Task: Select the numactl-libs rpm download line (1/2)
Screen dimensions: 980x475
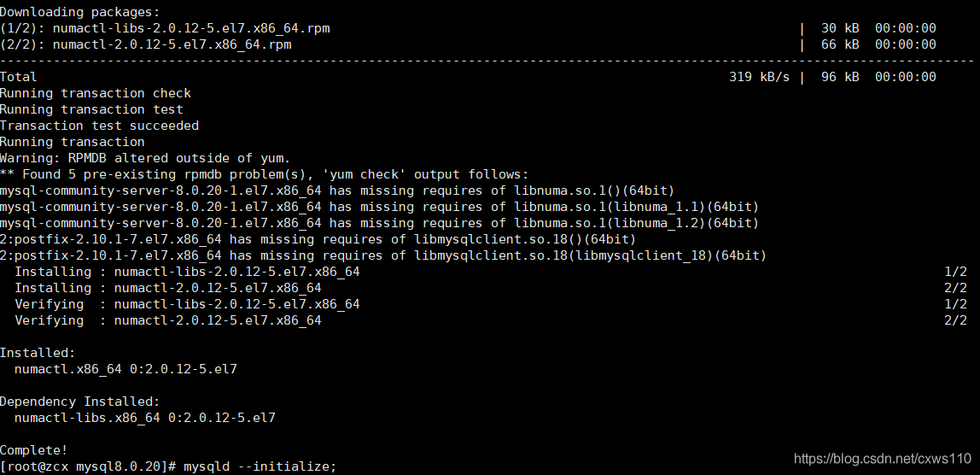Action: [165, 28]
